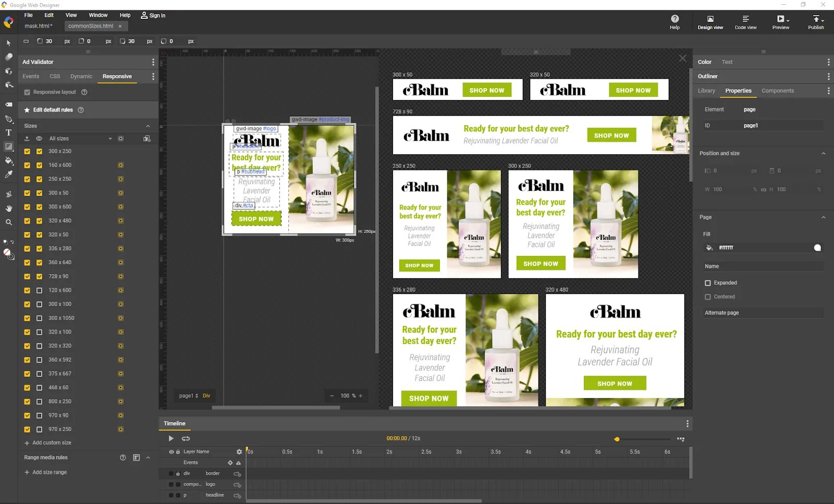Open the Timeline panel options menu
This screenshot has height=504, width=834.
tap(687, 424)
